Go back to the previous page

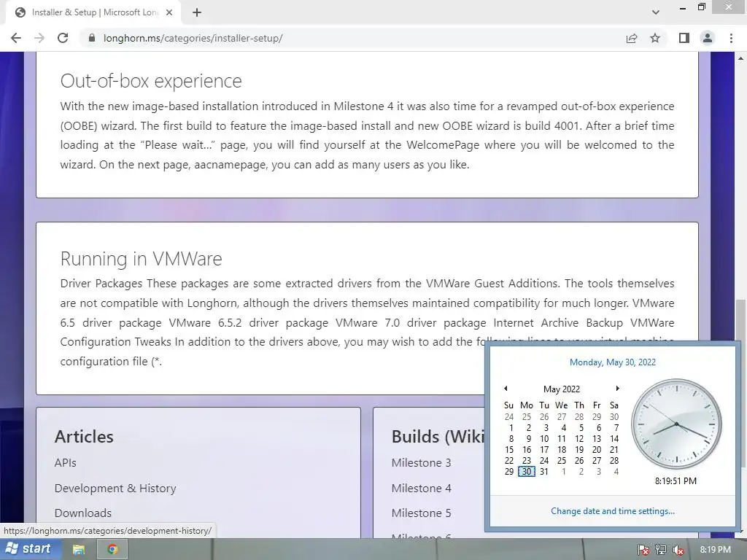[x=16, y=38]
